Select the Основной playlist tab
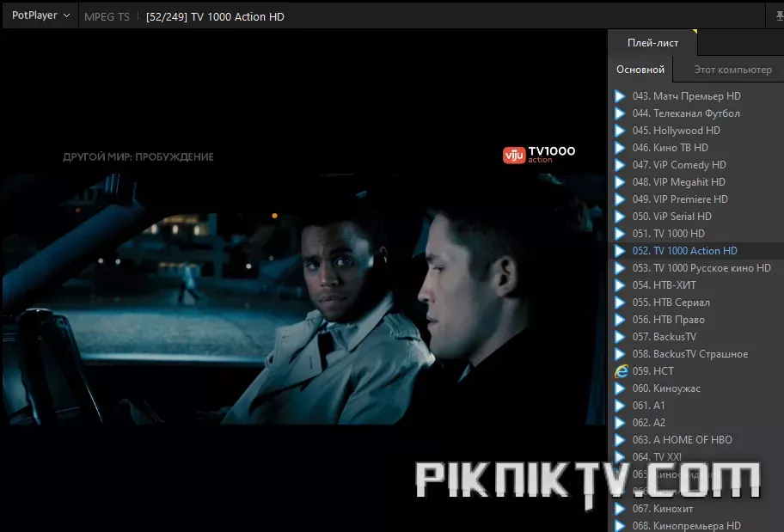The width and height of the screenshot is (784, 532). (640, 70)
